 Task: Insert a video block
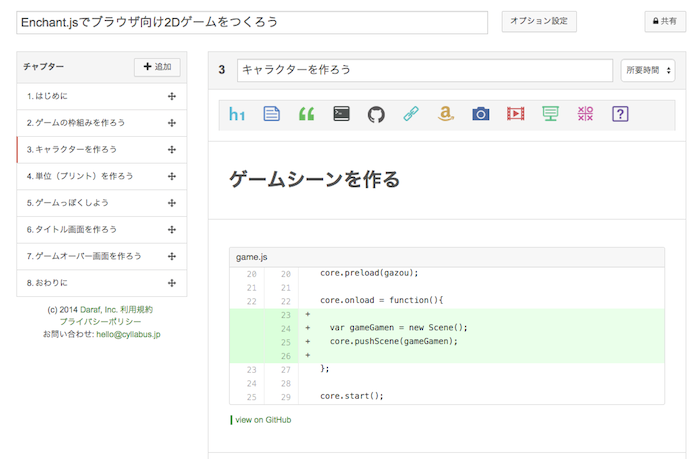click(516, 114)
